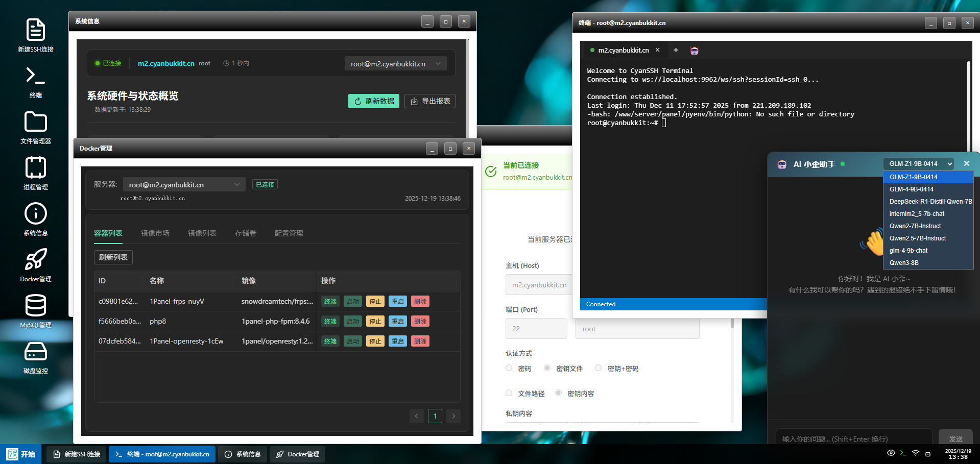
Task: Select 密钥内容 radio button
Action: pos(558,393)
